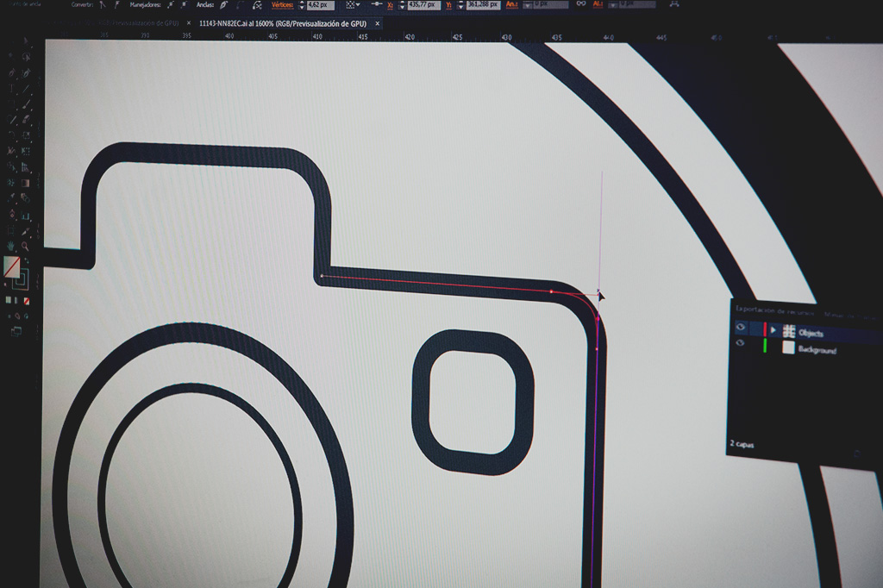This screenshot has height=588, width=883.
Task: Select the Eyedropper tool
Action: coord(11,197)
